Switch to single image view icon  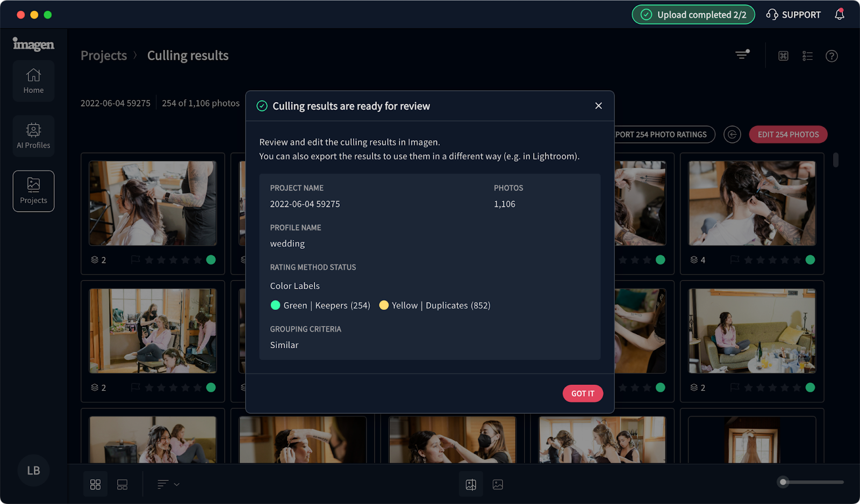(498, 485)
